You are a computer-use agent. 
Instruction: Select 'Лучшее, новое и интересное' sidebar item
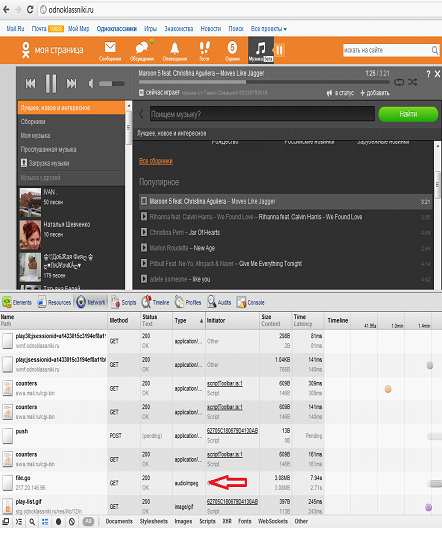click(71, 108)
